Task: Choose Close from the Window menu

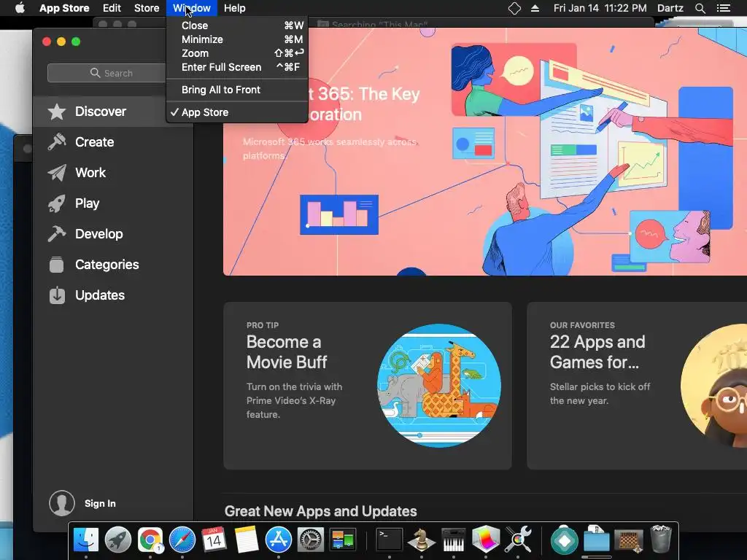Action: click(x=237, y=26)
